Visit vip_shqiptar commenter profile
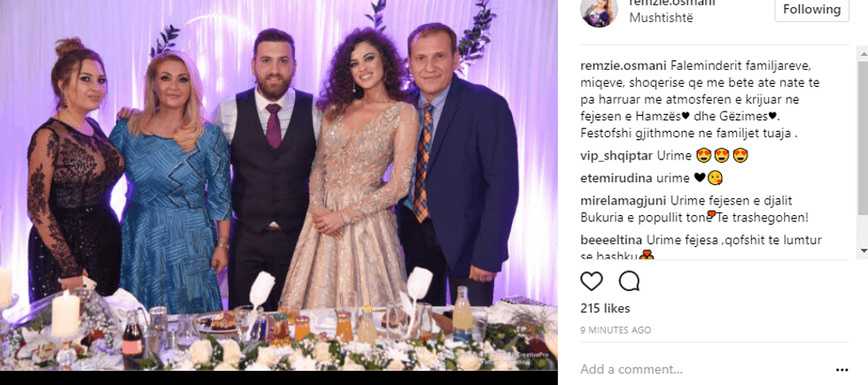This screenshot has width=868, height=385. 616,156
